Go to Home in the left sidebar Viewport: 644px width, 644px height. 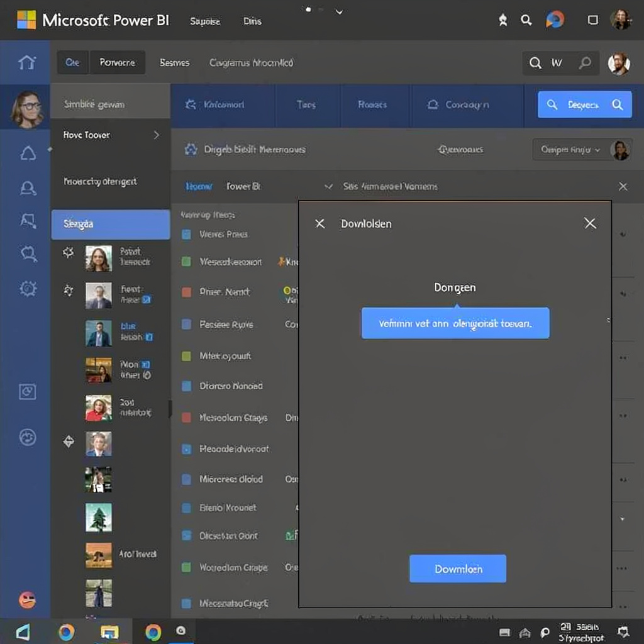coord(26,62)
